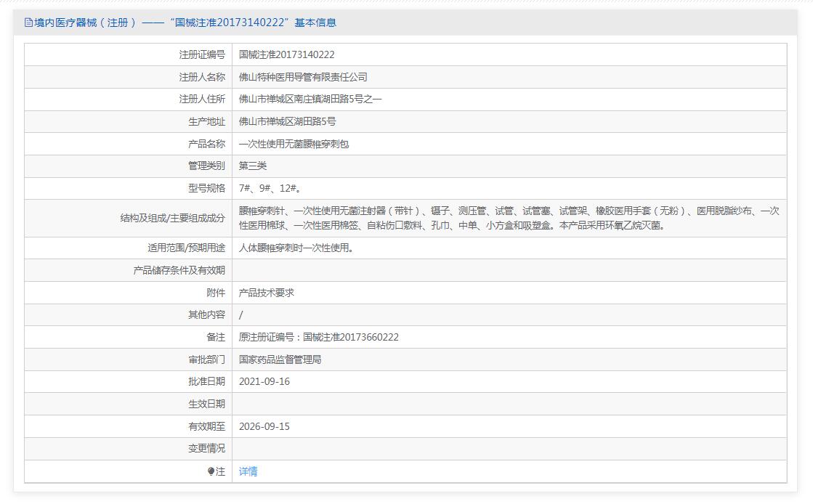813x504 pixels.
Task: Select company name 佛山特种医用导管有限责任公司
Action: [303, 77]
